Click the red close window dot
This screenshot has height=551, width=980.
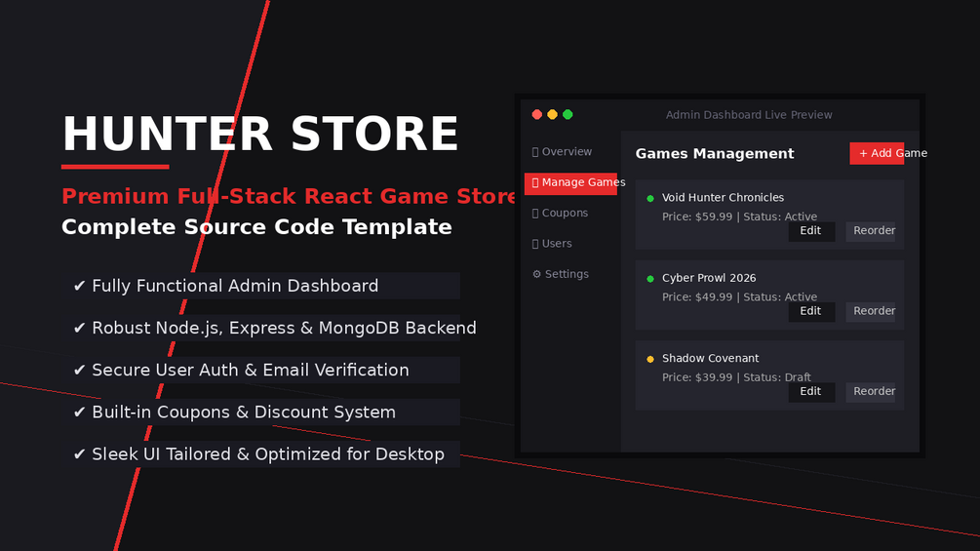pyautogui.click(x=537, y=114)
